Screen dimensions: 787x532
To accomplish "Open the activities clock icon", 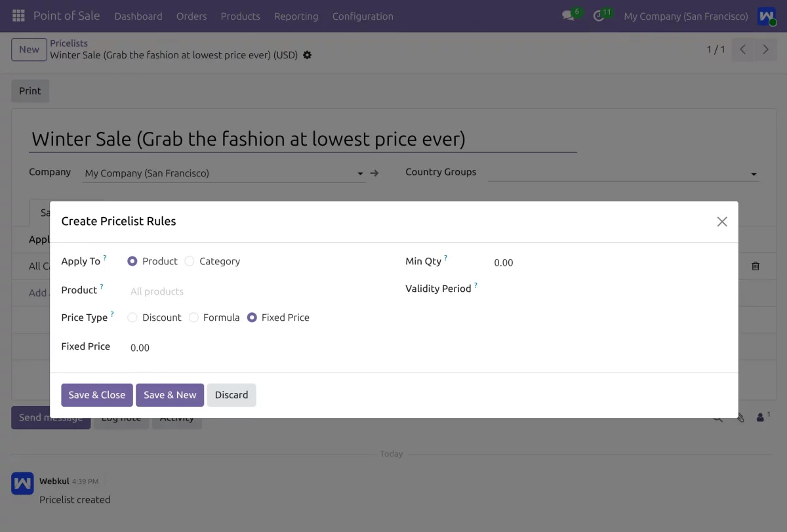I will [598, 16].
